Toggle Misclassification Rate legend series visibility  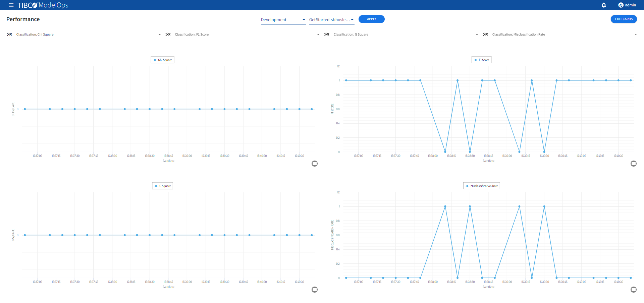(482, 186)
